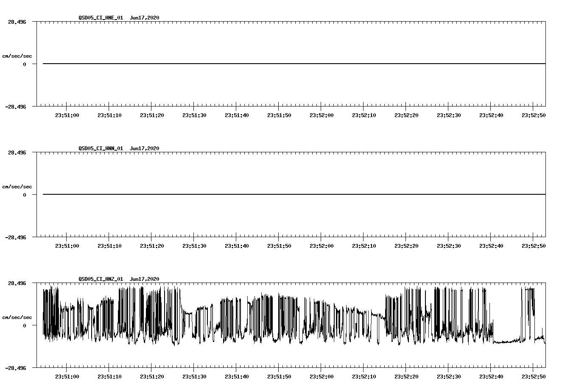Click 23:51:40 time label under HNN plot
Screen dimensions: 576x392
tap(237, 246)
